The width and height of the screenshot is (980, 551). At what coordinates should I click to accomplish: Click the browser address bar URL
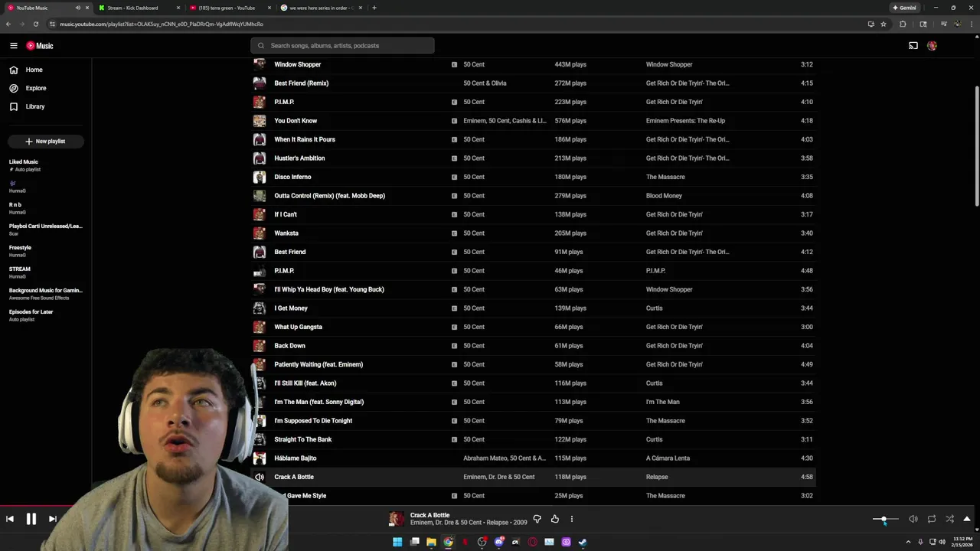[161, 24]
